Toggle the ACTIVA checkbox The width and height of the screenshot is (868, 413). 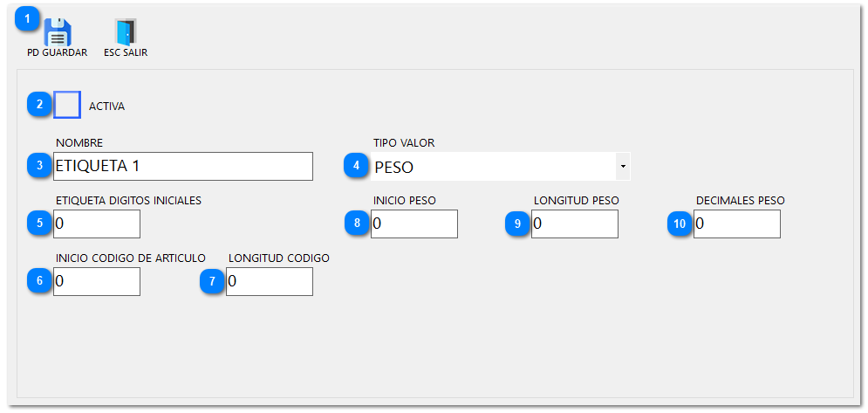(x=67, y=105)
